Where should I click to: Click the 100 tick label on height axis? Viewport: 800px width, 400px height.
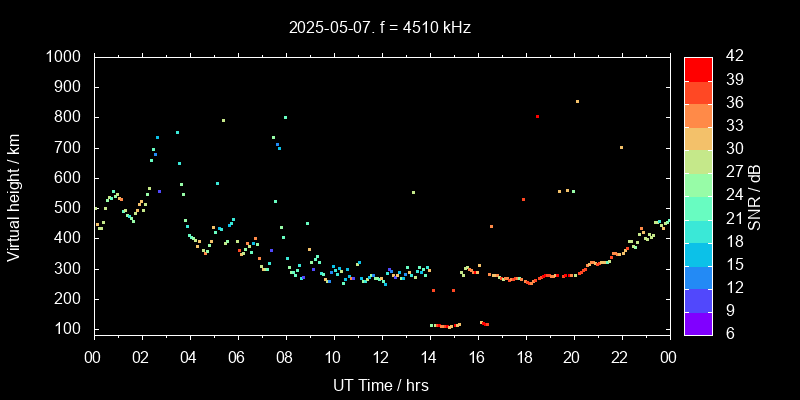[x=70, y=329]
